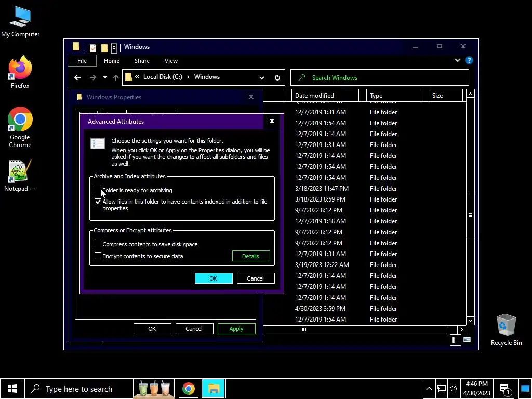Viewport: 532px width, 399px height.
Task: Click scroll right arrow in file list
Action: (x=461, y=329)
